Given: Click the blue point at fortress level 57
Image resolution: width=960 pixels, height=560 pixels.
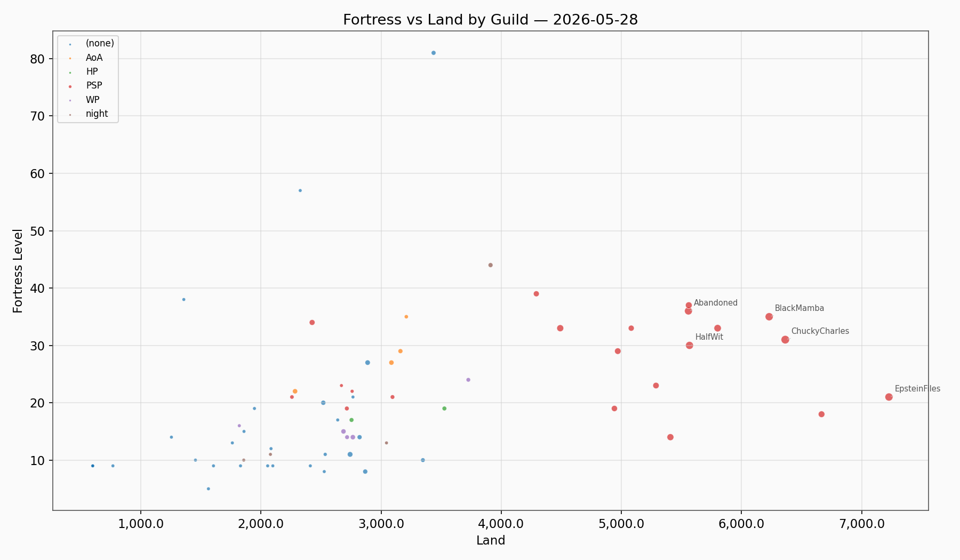Looking at the screenshot, I should point(300,190).
